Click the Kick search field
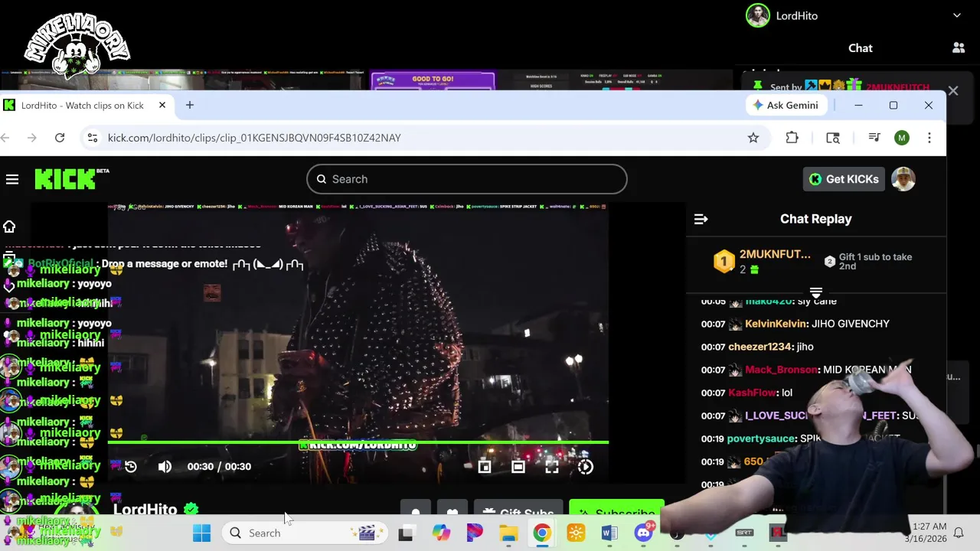This screenshot has height=551, width=980. tap(467, 179)
